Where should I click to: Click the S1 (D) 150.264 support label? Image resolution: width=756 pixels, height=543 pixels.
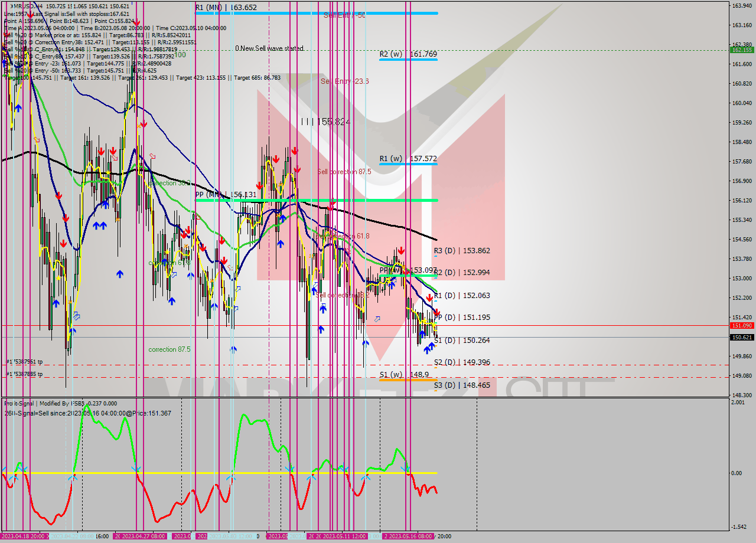462,341
